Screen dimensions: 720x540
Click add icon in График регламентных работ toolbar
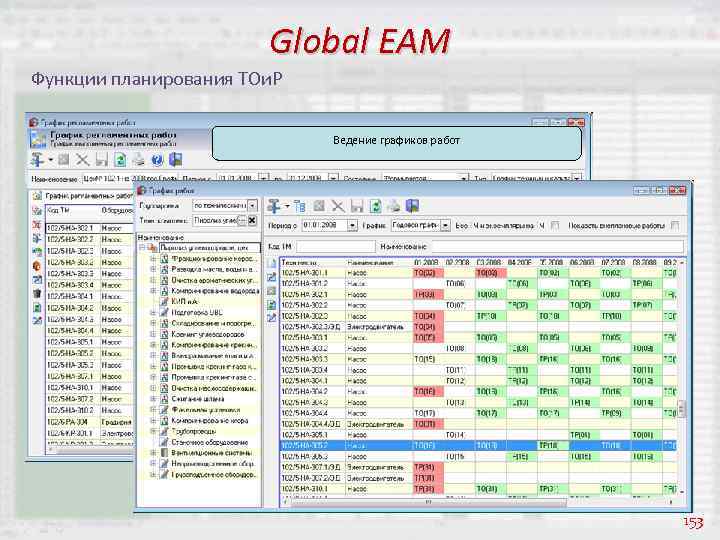pos(38,160)
